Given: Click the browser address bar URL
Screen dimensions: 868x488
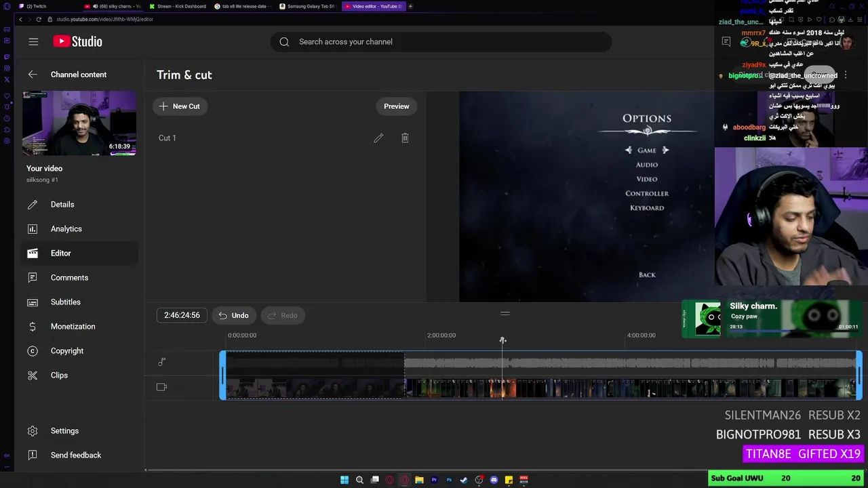Looking at the screenshot, I should click(x=104, y=19).
